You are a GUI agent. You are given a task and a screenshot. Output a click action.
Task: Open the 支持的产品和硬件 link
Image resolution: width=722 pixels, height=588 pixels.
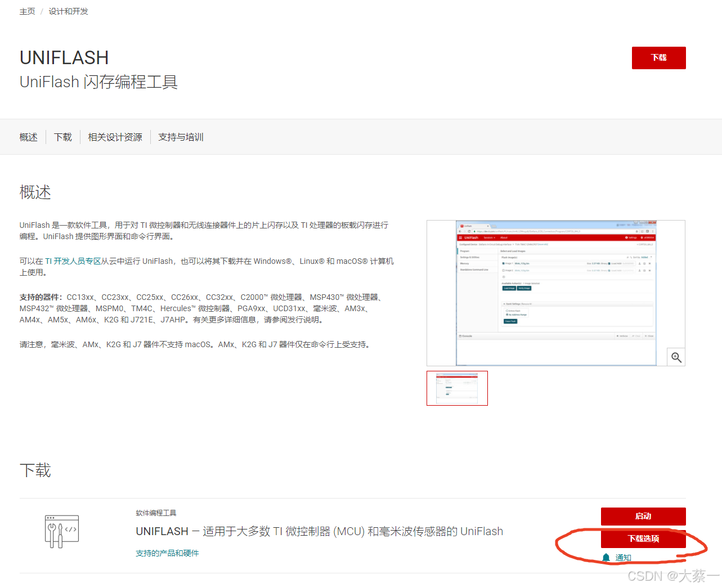coord(167,553)
